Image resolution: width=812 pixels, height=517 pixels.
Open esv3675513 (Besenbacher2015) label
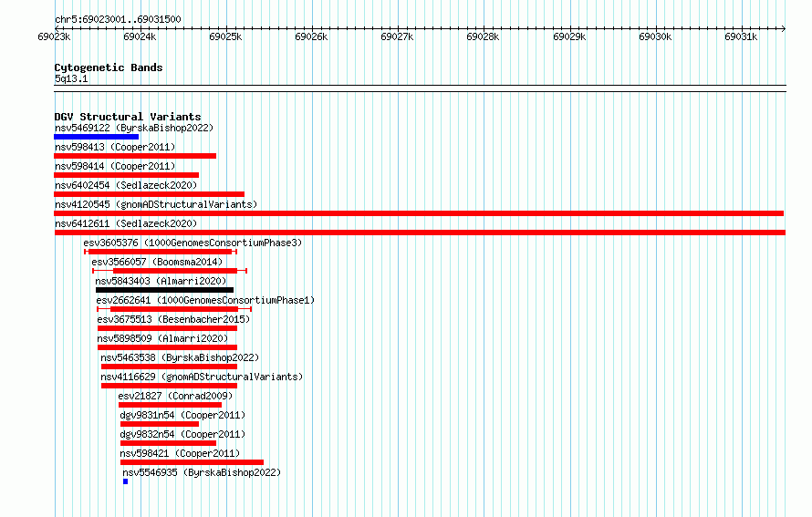173,319
